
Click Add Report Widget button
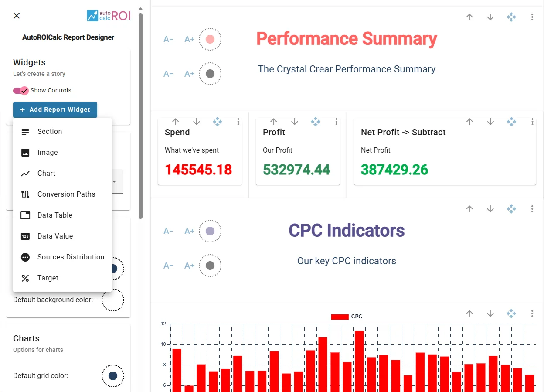tap(55, 110)
